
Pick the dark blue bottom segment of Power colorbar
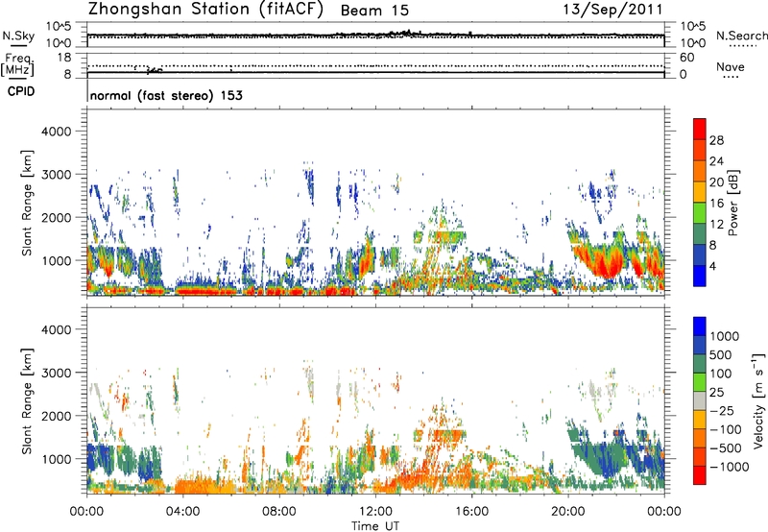(700, 276)
